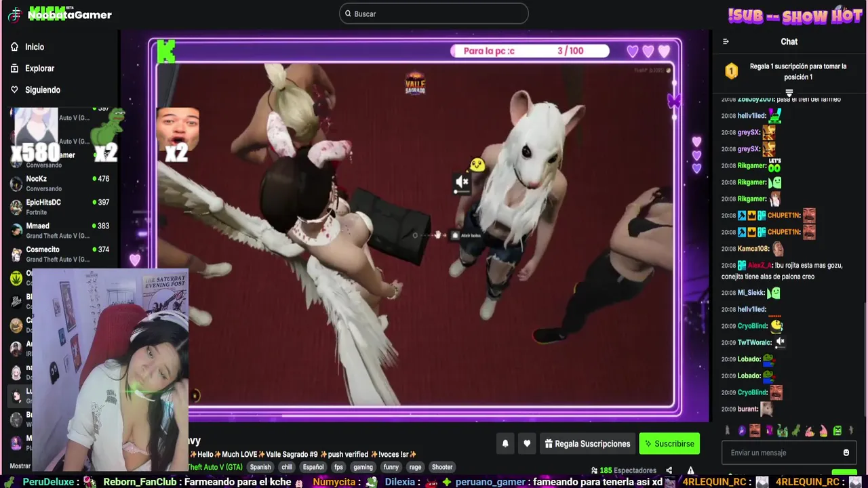
Task: Pick the magenta cup quick emote
Action: [x=770, y=430]
